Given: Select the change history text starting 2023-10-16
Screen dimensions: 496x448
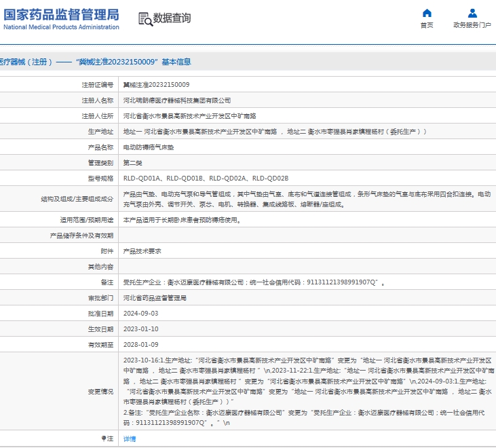Looking at the screenshot, I should [x=308, y=392].
